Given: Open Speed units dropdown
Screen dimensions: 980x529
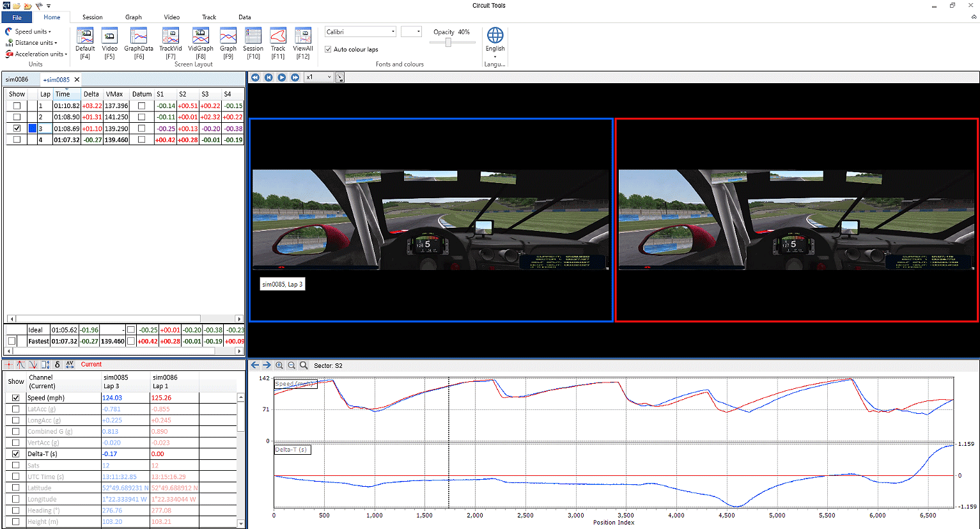Looking at the screenshot, I should point(28,31).
